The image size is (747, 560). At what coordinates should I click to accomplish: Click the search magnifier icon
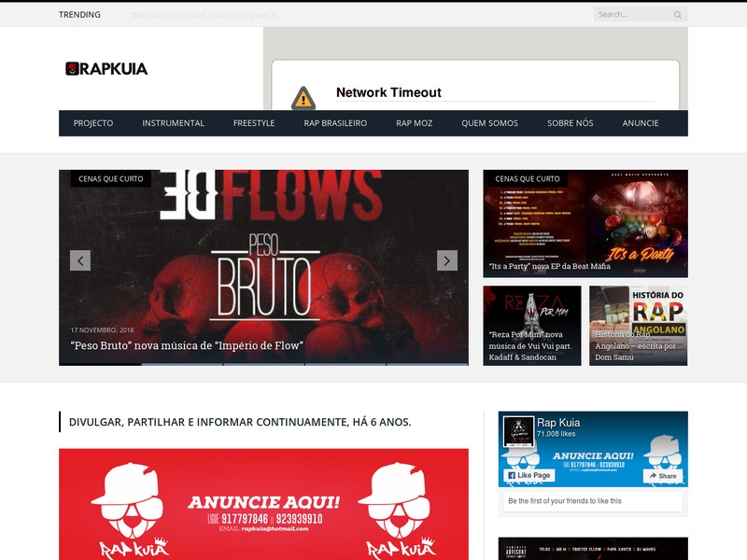pyautogui.click(x=678, y=15)
